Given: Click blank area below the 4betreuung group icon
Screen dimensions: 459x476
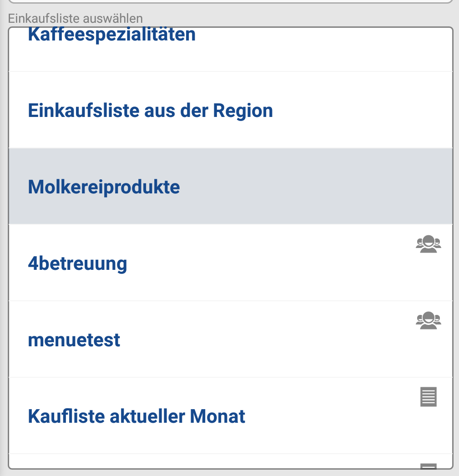Looking at the screenshot, I should tap(429, 278).
